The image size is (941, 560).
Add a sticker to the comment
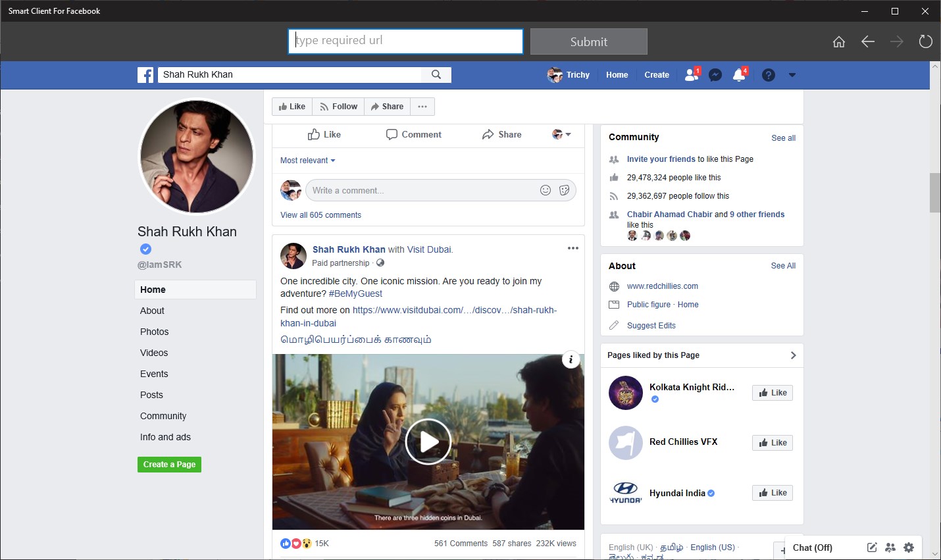(564, 190)
